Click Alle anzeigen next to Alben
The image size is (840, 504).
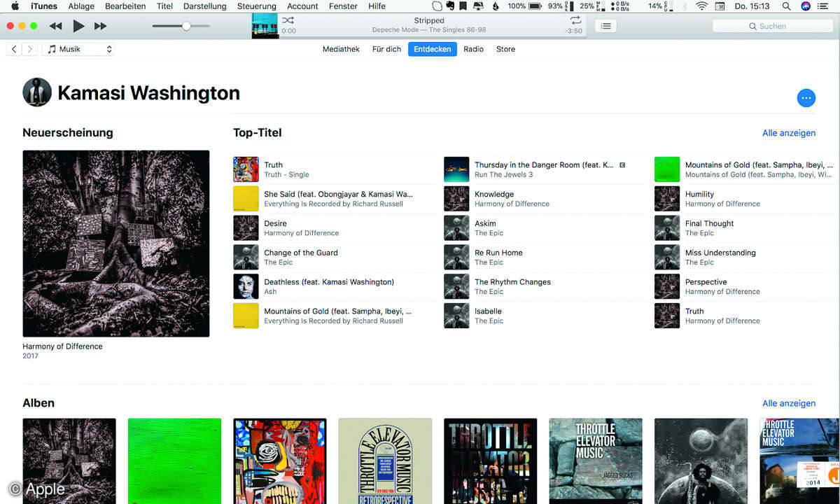(x=789, y=403)
